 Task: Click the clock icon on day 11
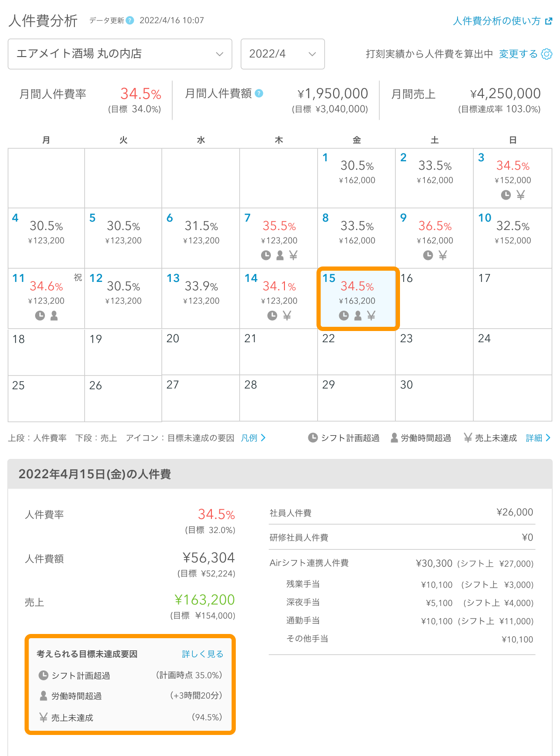tap(40, 316)
